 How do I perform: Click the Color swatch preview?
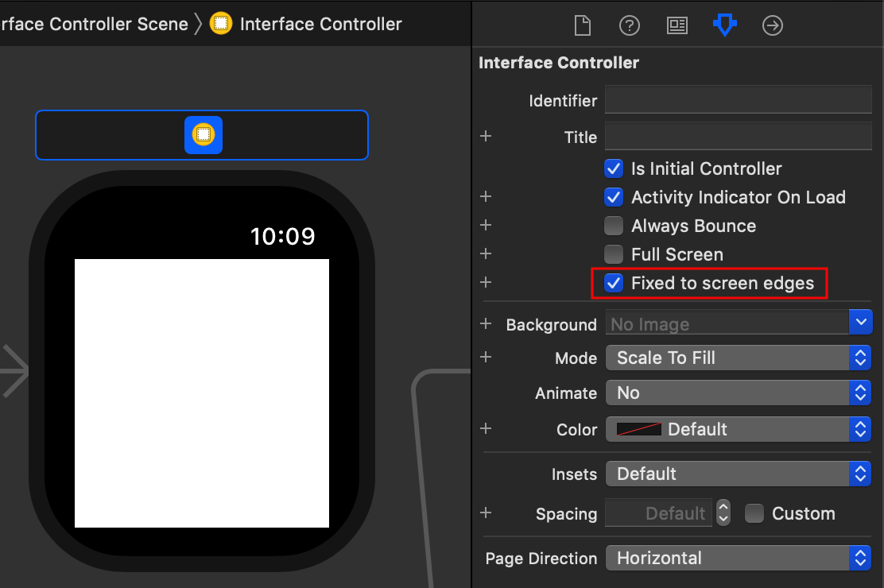(639, 429)
